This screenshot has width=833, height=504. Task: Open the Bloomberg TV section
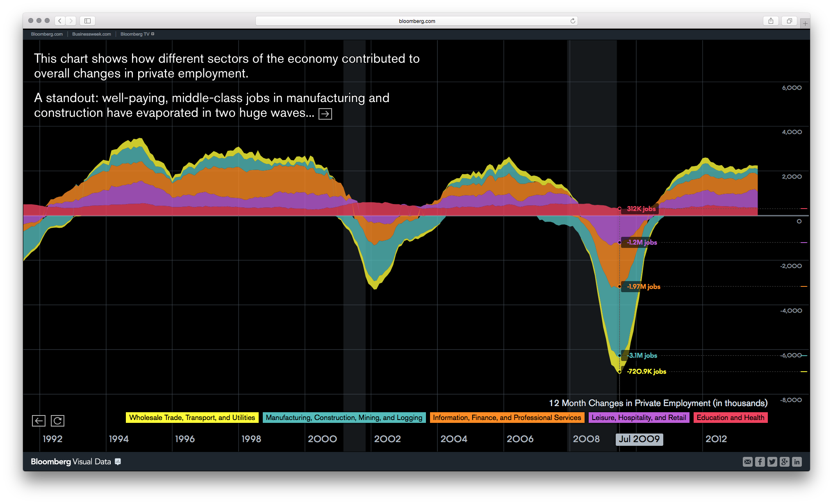pyautogui.click(x=135, y=34)
